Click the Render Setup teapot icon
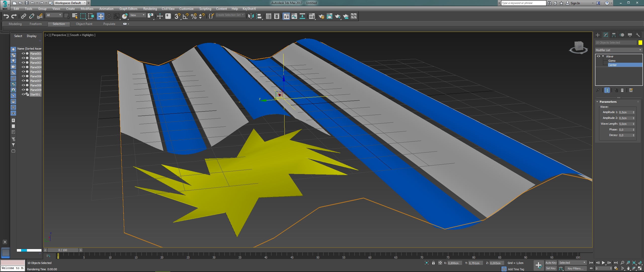Viewport: 644px width, 272px height. click(321, 16)
